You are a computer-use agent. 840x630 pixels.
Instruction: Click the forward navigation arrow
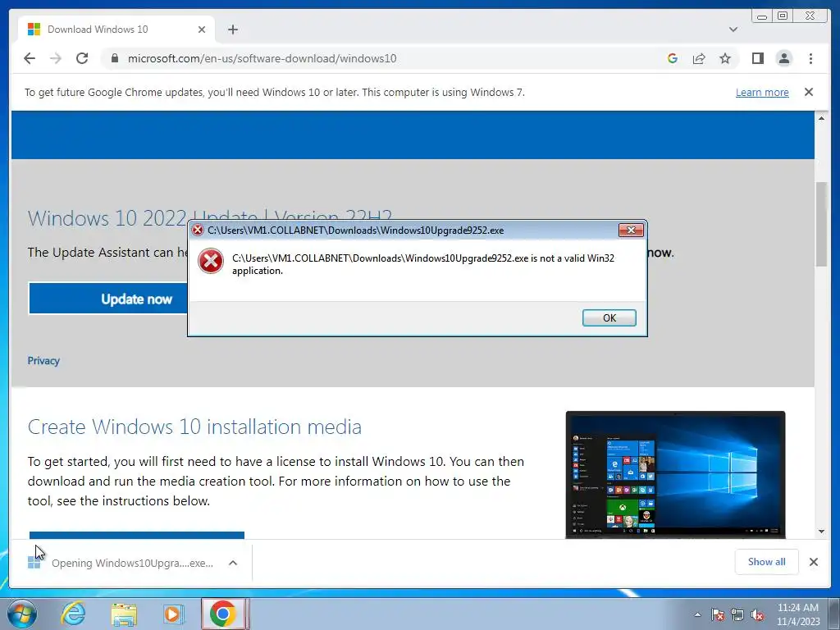tap(56, 58)
